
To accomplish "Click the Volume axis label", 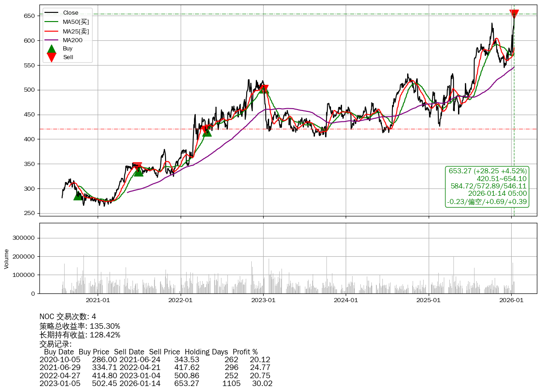I will click(6, 259).
